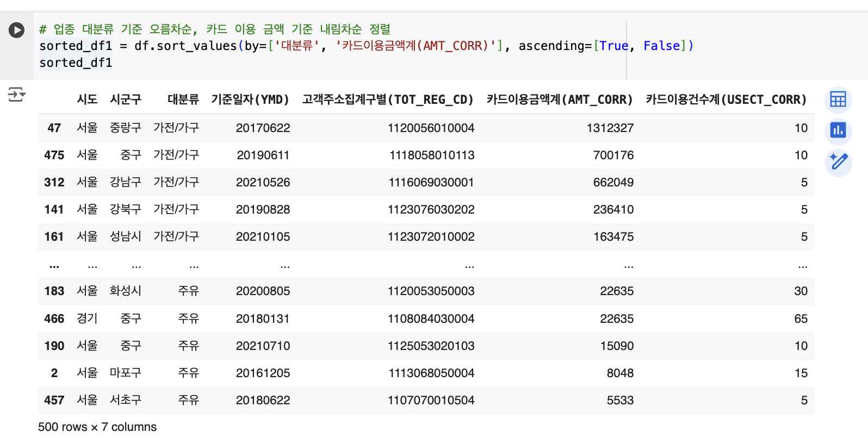
Task: Open suggested charts for dataframe
Action: coord(838,131)
